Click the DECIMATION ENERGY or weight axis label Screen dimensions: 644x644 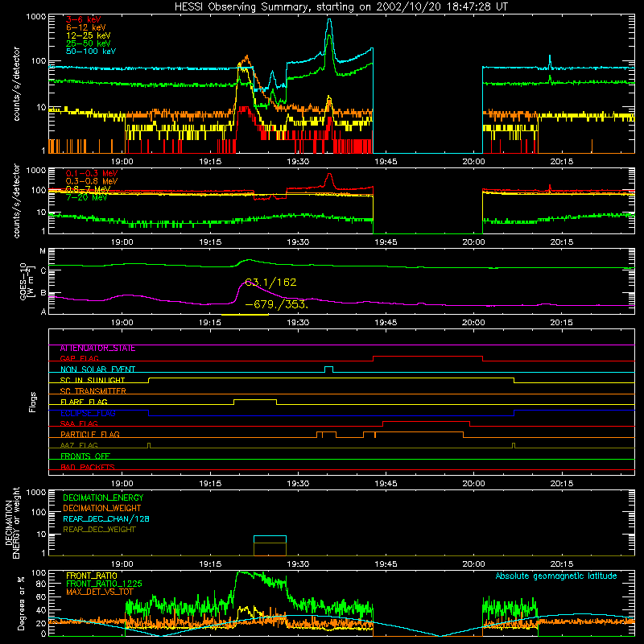pyautogui.click(x=12, y=522)
